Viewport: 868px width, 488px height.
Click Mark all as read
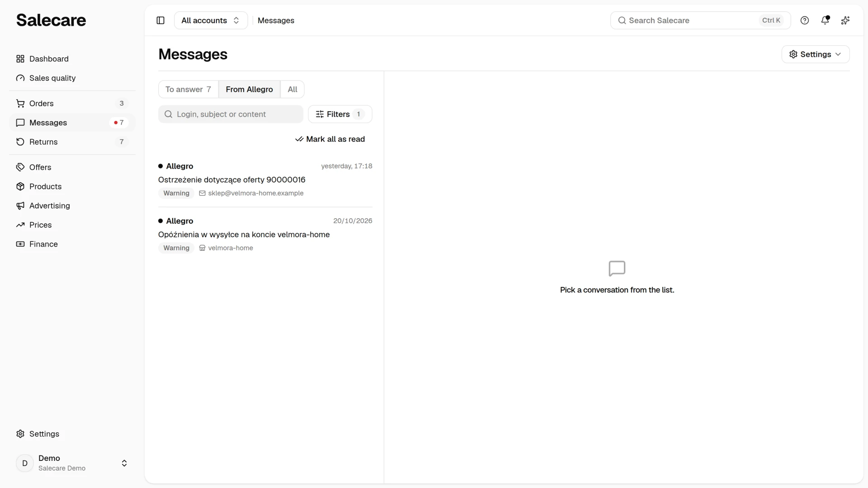click(330, 139)
